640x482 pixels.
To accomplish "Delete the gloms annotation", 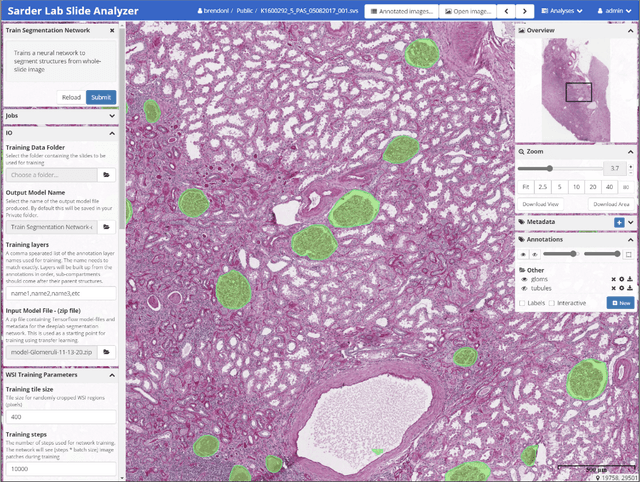I will point(613,279).
